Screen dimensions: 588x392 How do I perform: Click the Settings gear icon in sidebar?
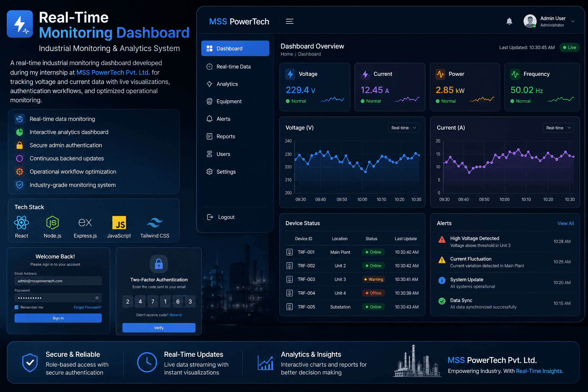[x=209, y=171]
